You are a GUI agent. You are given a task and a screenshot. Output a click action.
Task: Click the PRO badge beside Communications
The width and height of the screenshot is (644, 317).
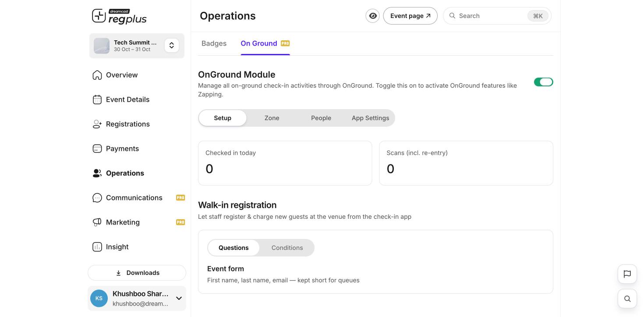click(x=180, y=198)
